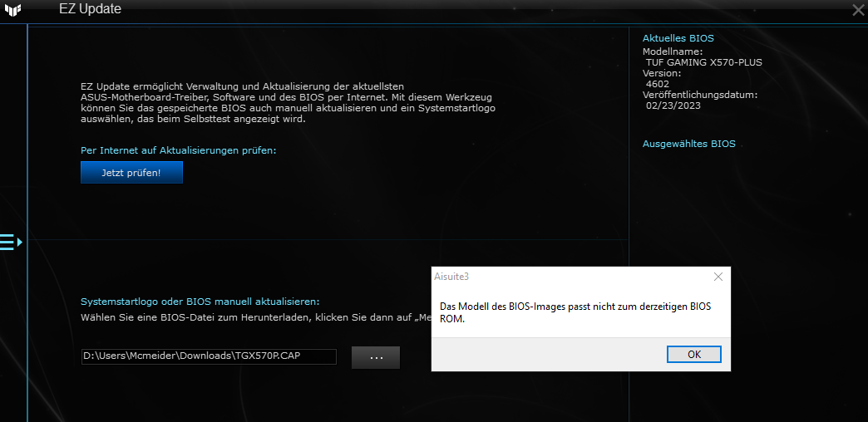Click the Jetzt prüfen! button
This screenshot has width=868, height=422.
point(131,173)
